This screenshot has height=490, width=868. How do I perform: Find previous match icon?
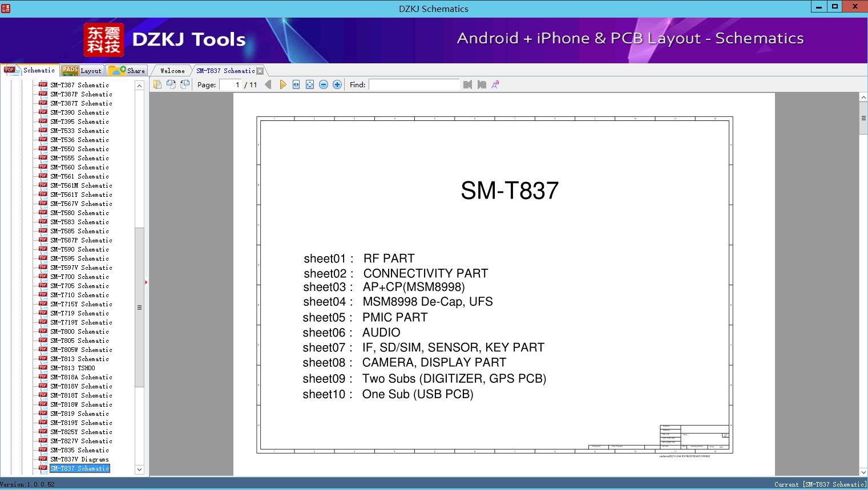click(468, 84)
